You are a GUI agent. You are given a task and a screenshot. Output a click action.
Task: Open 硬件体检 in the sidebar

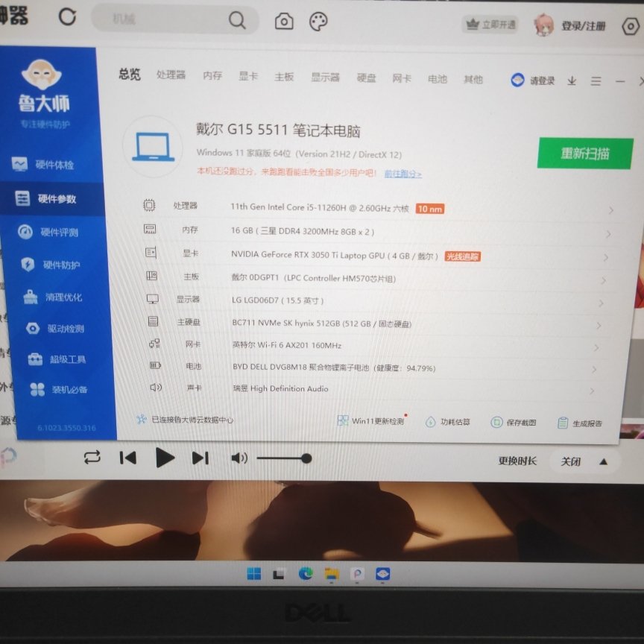tap(43, 165)
